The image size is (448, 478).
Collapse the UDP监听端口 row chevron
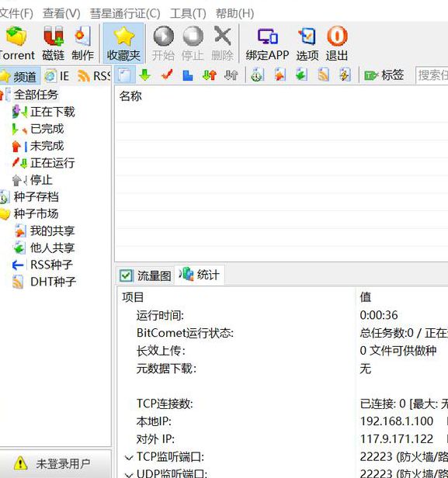point(129,475)
